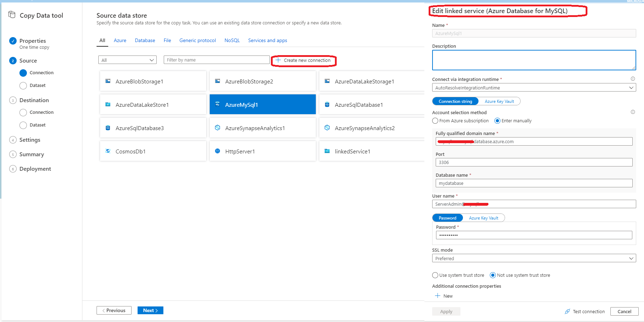Select the Destination Dataset step

33,125
